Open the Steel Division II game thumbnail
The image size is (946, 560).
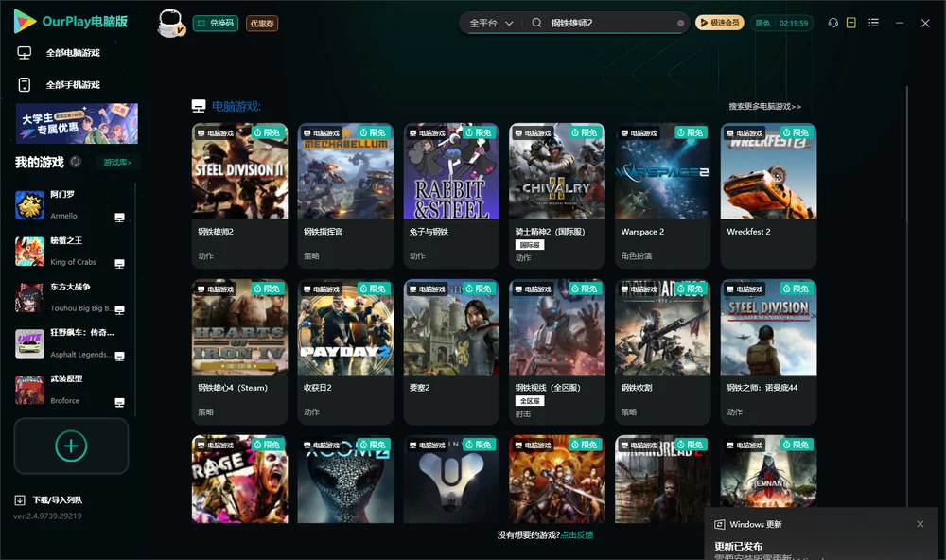click(x=239, y=171)
